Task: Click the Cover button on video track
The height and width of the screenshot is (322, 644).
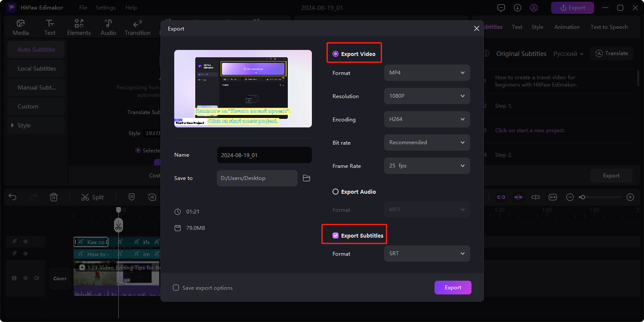Action: (x=60, y=279)
